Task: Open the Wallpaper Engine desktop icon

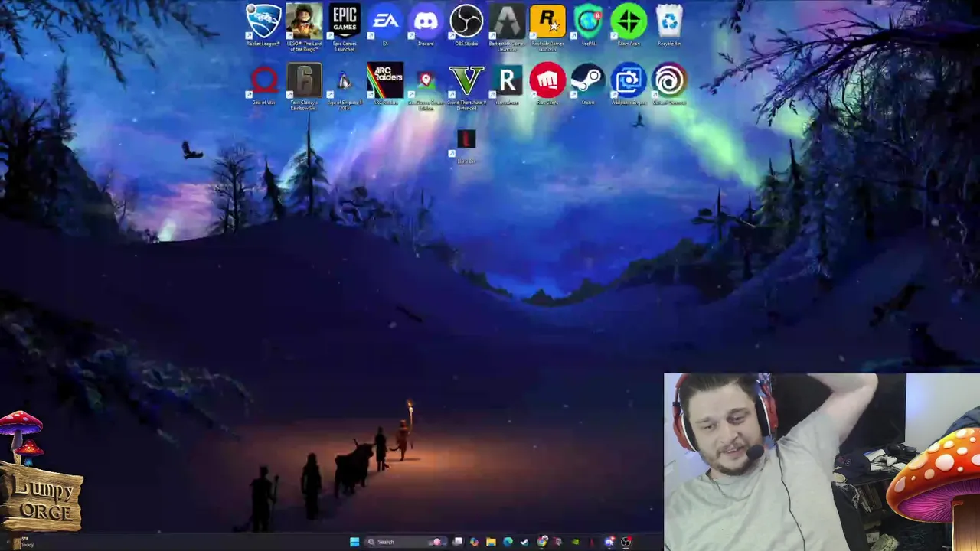Action: [x=629, y=84]
